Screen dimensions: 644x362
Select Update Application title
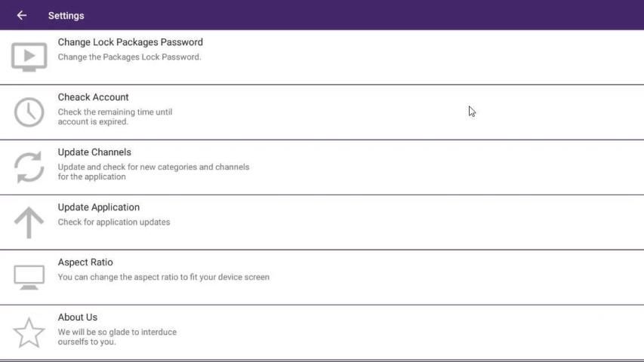98,207
